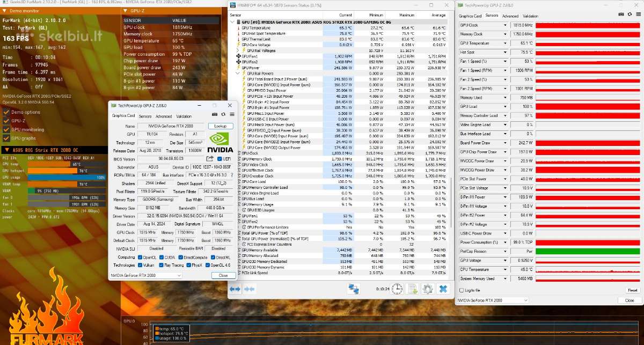
Task: Click the Reset button in GPU-Z Sensors
Action: pyautogui.click(x=632, y=290)
